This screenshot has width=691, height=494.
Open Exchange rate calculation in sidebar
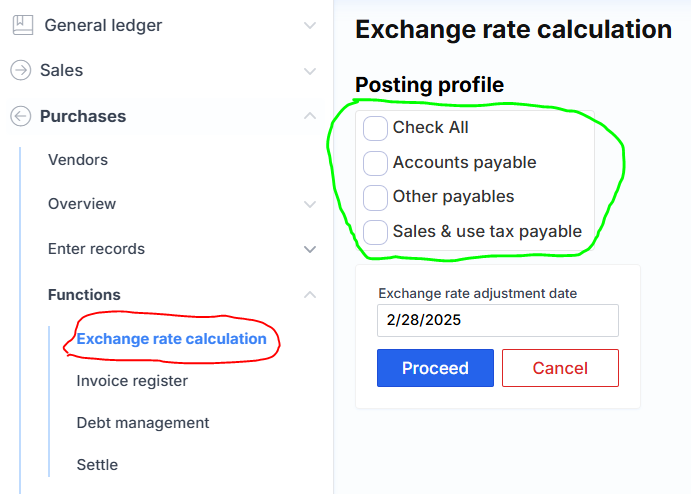coord(172,339)
